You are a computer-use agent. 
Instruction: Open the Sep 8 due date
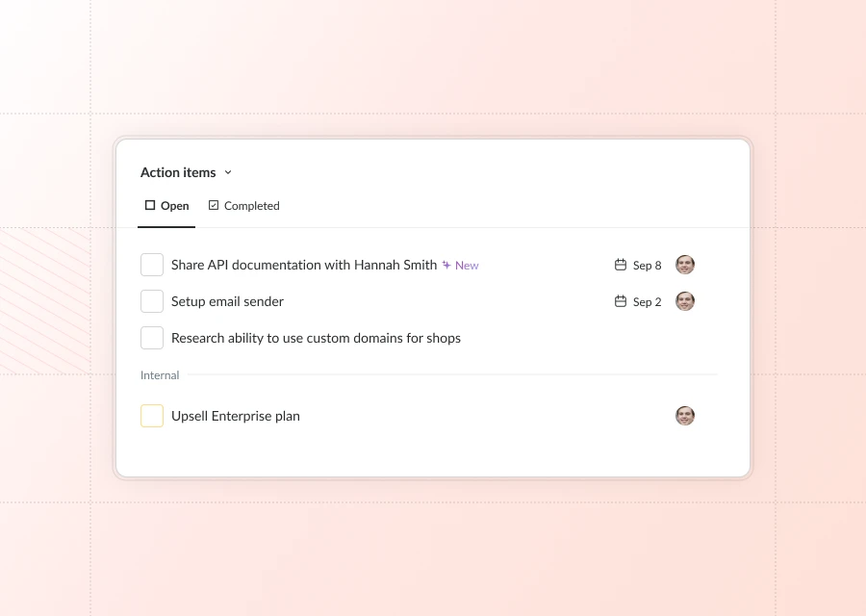(647, 266)
